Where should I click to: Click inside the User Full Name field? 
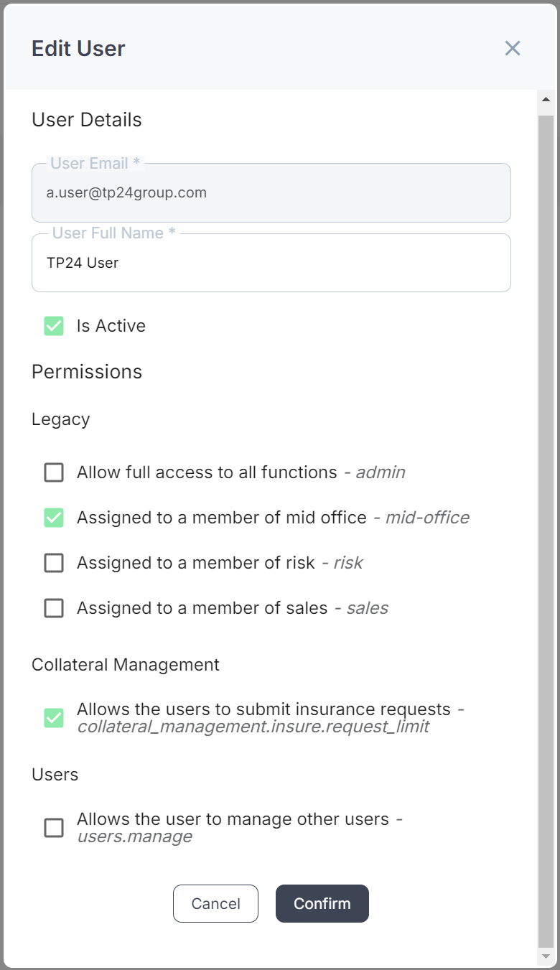click(x=271, y=263)
